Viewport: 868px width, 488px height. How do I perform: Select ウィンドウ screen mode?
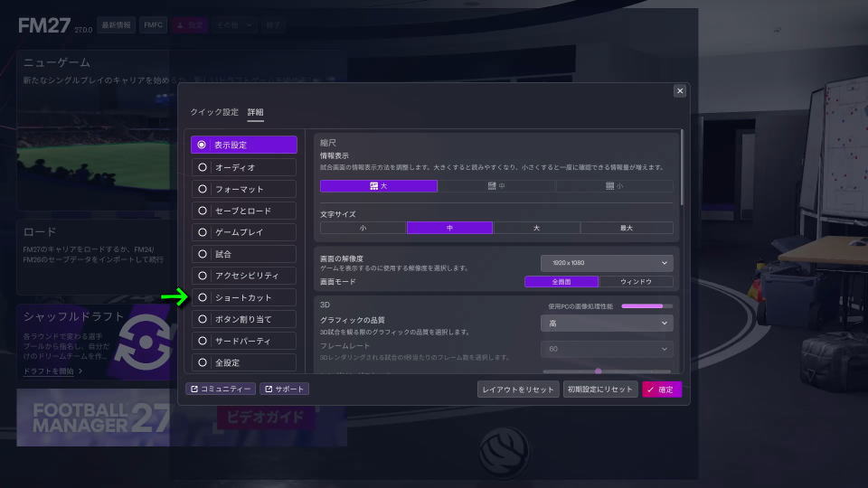click(x=636, y=282)
